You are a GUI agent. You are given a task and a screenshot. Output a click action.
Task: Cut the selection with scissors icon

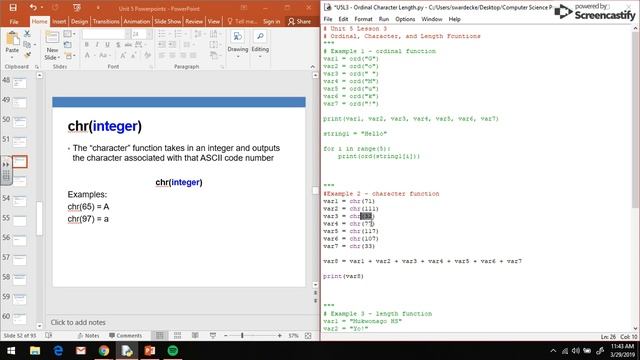click(27, 34)
